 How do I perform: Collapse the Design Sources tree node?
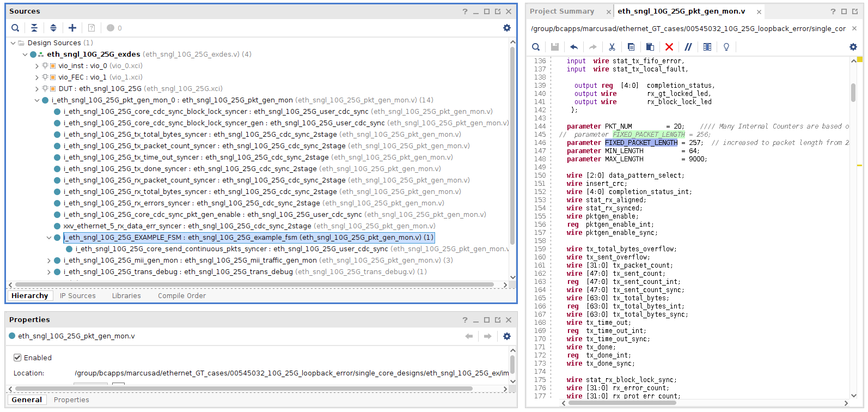(x=13, y=43)
